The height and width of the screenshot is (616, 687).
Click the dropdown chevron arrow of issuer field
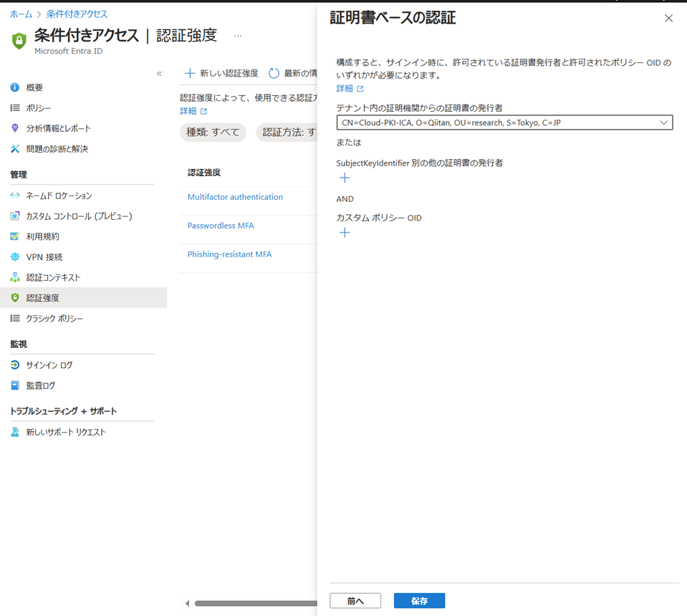[x=664, y=122]
